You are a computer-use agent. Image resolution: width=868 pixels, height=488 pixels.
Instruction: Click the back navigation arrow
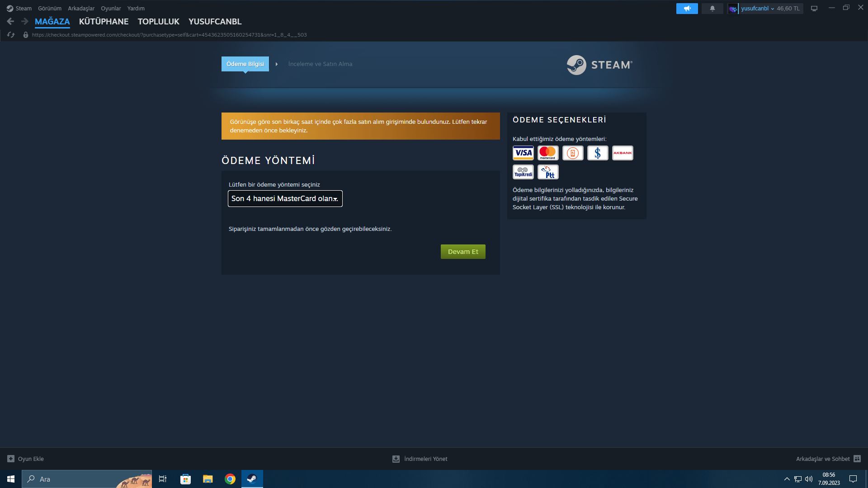10,21
